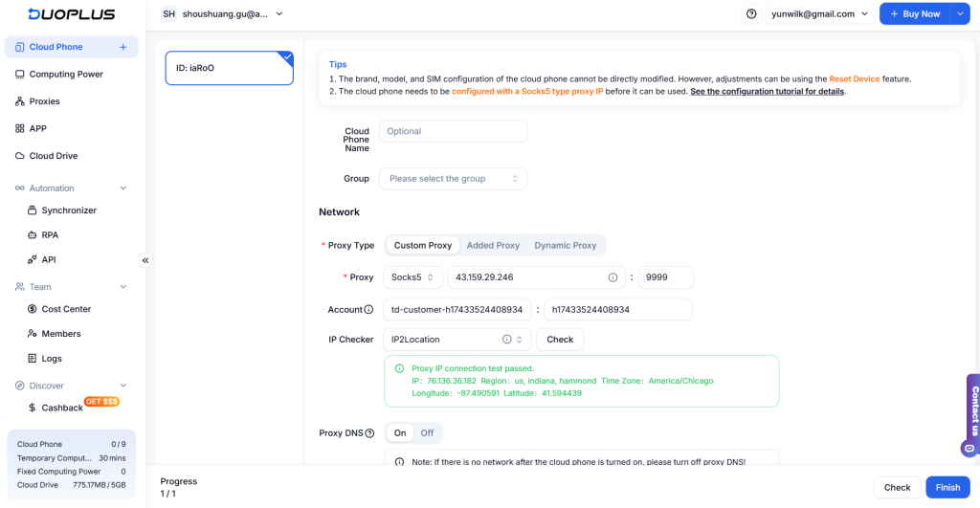Click the info icon in IP Checker field
This screenshot has height=508, width=980.
[x=506, y=340]
